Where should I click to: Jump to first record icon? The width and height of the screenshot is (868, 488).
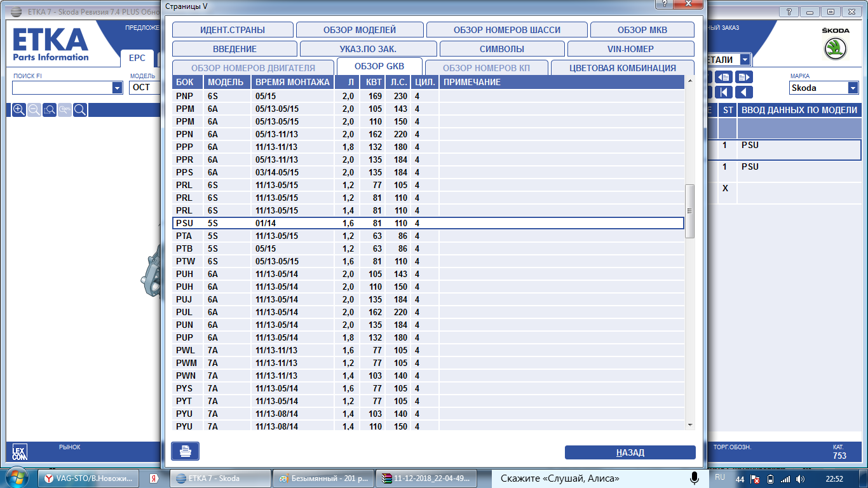click(724, 92)
